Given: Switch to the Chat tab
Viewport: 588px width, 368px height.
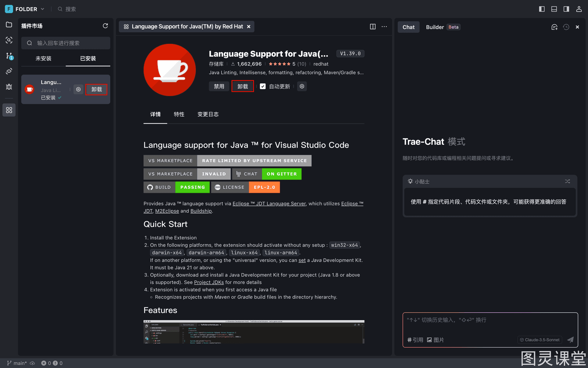Looking at the screenshot, I should click(408, 27).
